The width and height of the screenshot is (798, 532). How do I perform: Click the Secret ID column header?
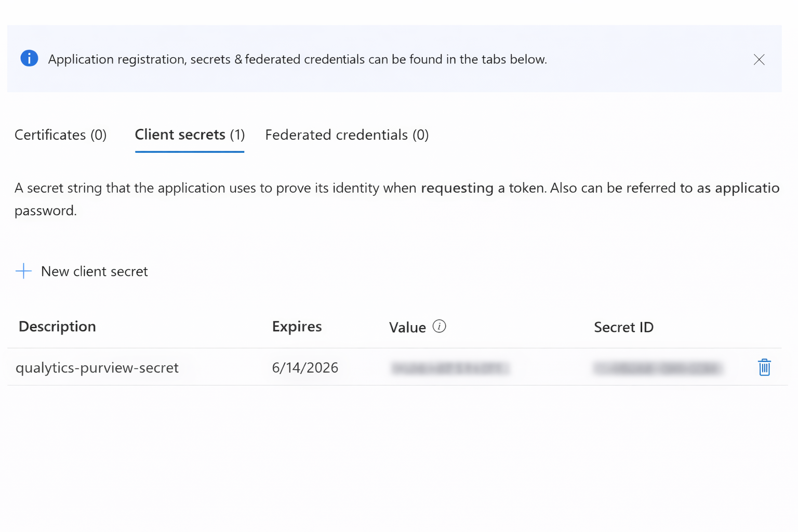pyautogui.click(x=623, y=327)
